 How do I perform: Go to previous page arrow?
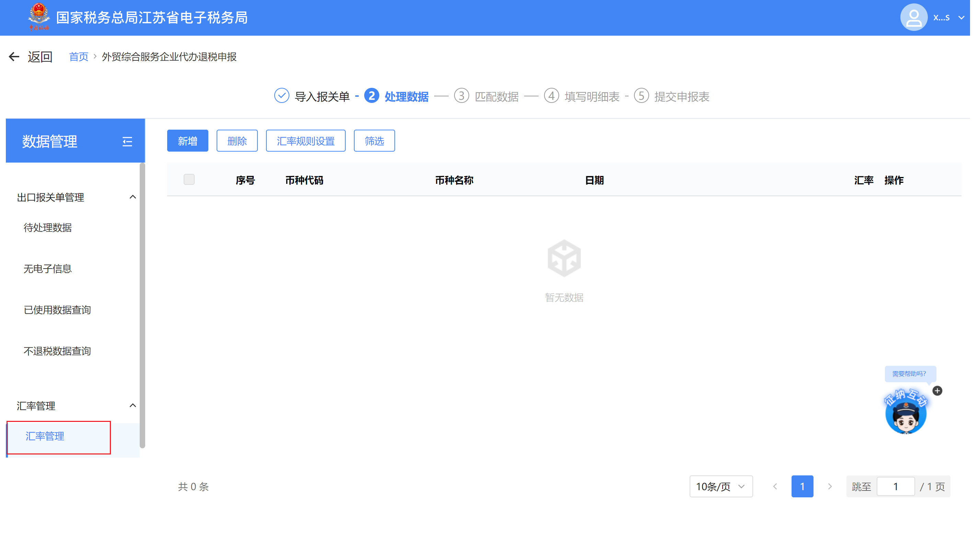[x=775, y=486]
